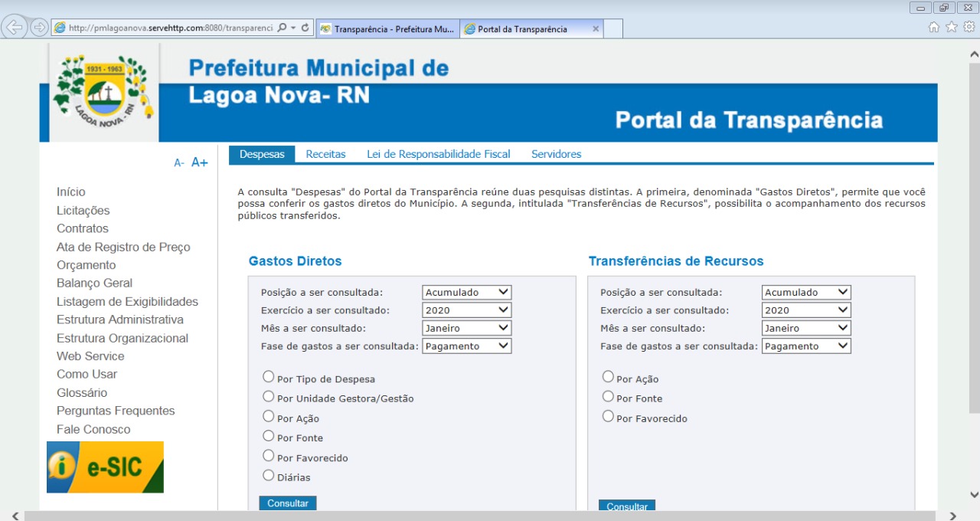Click vertical scrollbar down arrow
This screenshot has width=980, height=521.
point(974,495)
